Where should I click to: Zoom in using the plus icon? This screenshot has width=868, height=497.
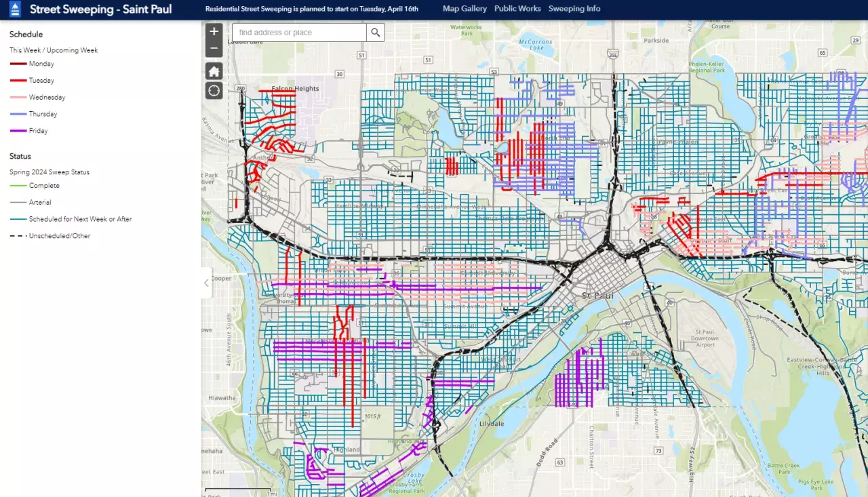point(214,31)
